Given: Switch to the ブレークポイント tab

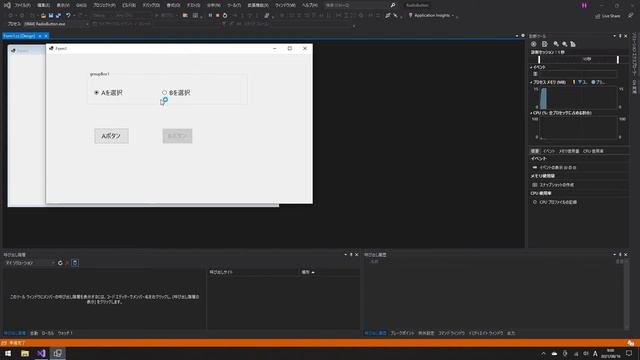Looking at the screenshot, I should point(402,333).
